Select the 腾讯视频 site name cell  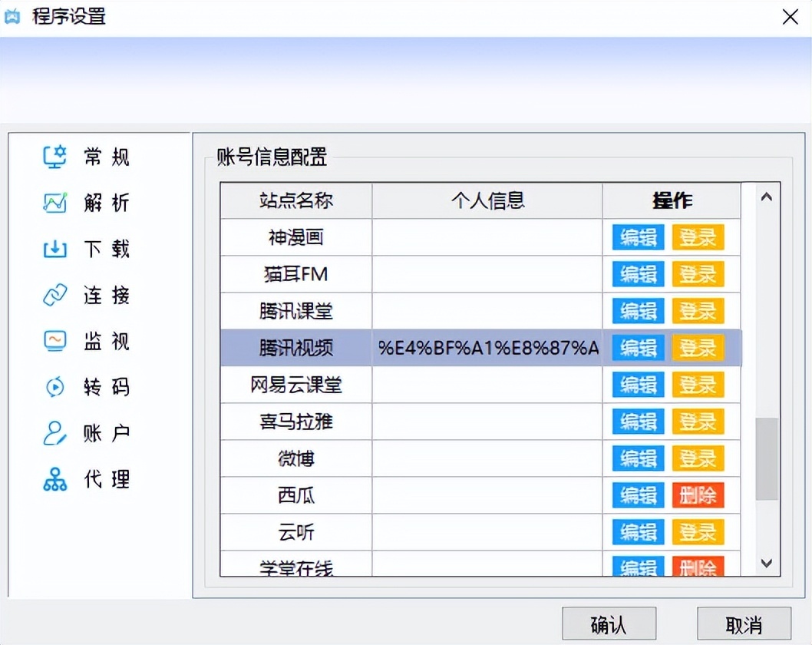coord(296,348)
